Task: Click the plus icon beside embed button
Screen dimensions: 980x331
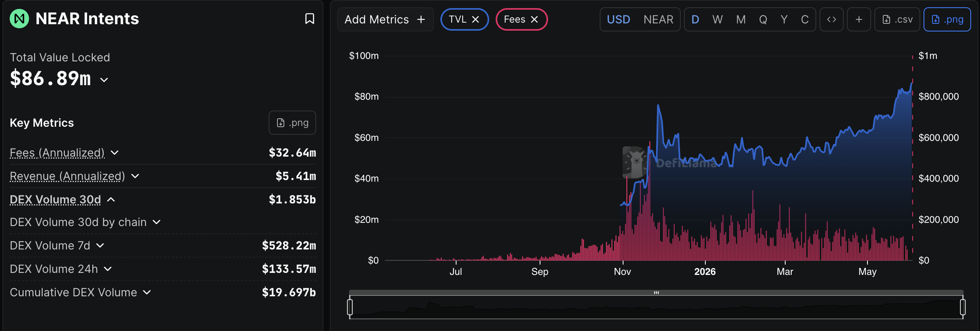Action: pos(859,19)
